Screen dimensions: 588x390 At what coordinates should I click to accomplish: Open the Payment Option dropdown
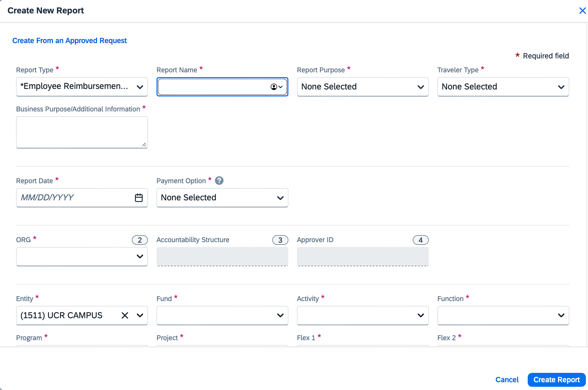click(x=222, y=198)
